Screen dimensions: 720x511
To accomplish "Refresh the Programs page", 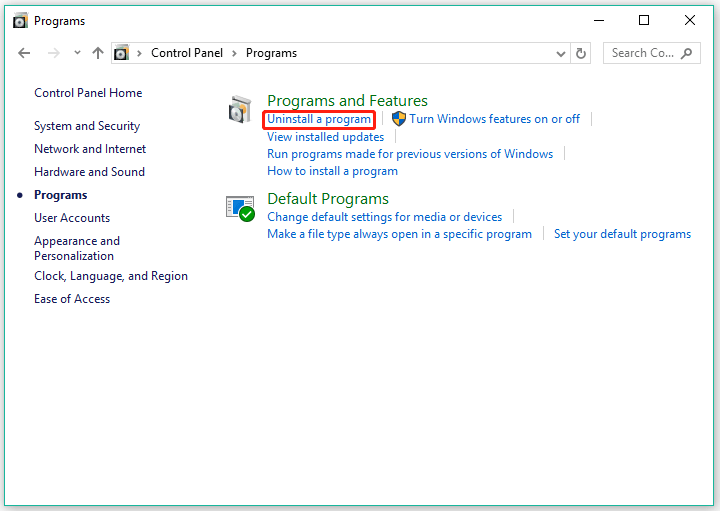I will coord(580,53).
